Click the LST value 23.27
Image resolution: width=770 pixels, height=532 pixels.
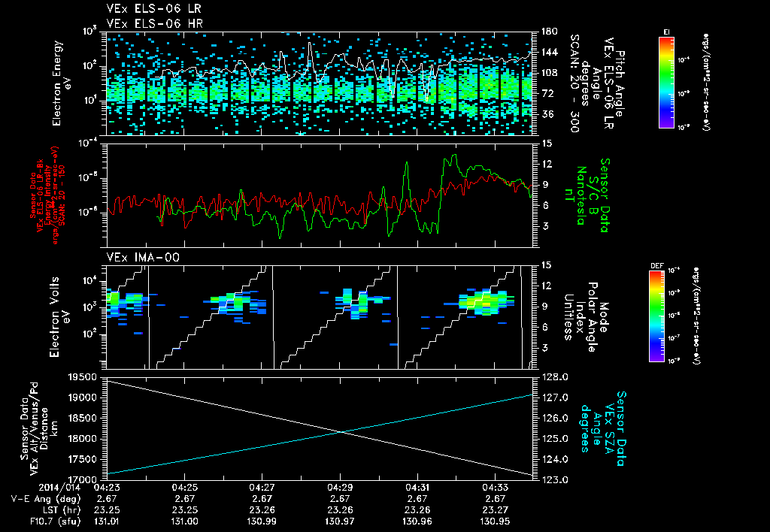click(x=495, y=510)
